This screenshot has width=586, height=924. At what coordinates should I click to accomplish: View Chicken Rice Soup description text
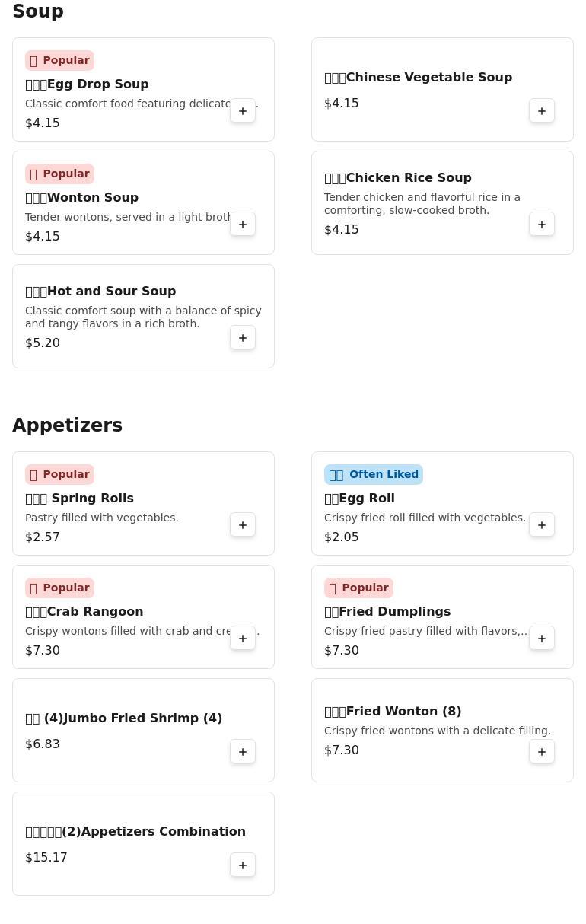point(422,204)
